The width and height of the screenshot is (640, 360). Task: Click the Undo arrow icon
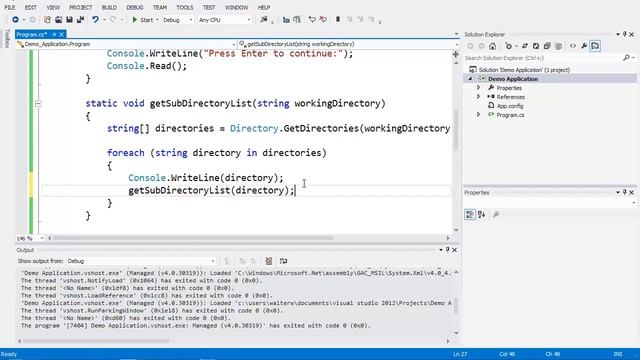point(95,20)
